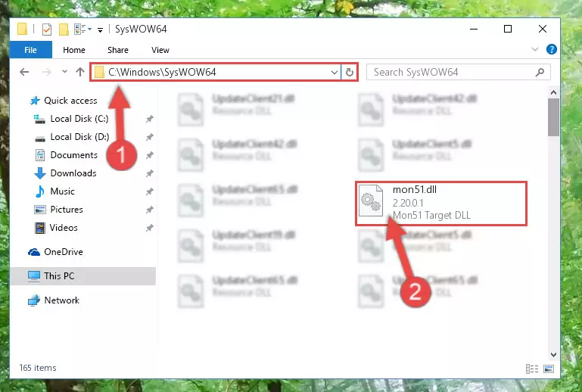The image size is (582, 392).
Task: Open Pictures in the sidebar
Action: click(67, 210)
